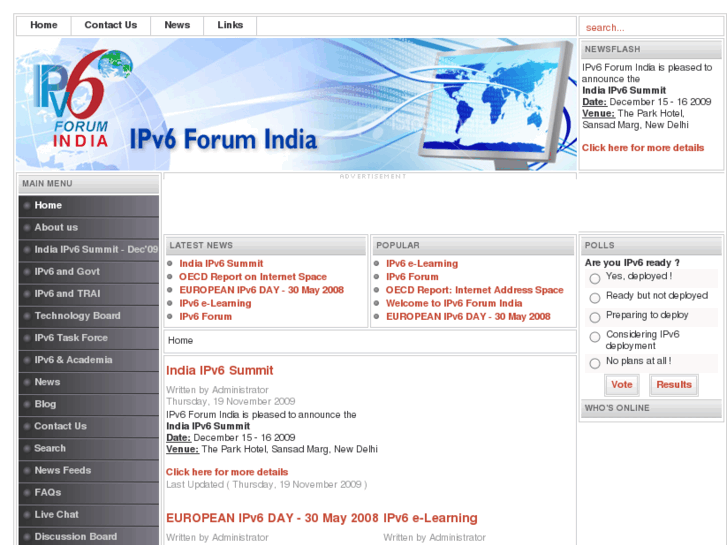Click the LATEST NEWS header
This screenshot has height=545, width=727.
pyautogui.click(x=266, y=245)
